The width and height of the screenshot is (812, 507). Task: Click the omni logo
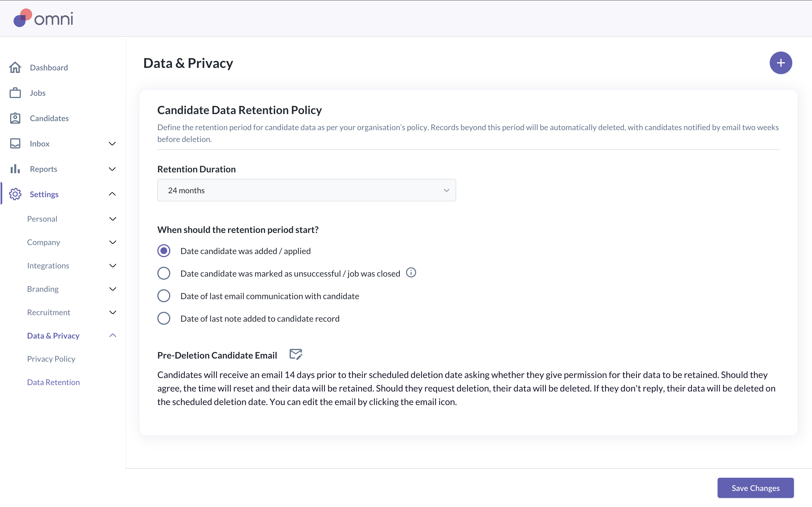click(43, 18)
